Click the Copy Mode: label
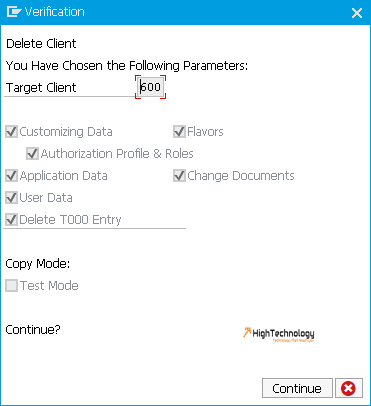The image size is (371, 406). 38,264
